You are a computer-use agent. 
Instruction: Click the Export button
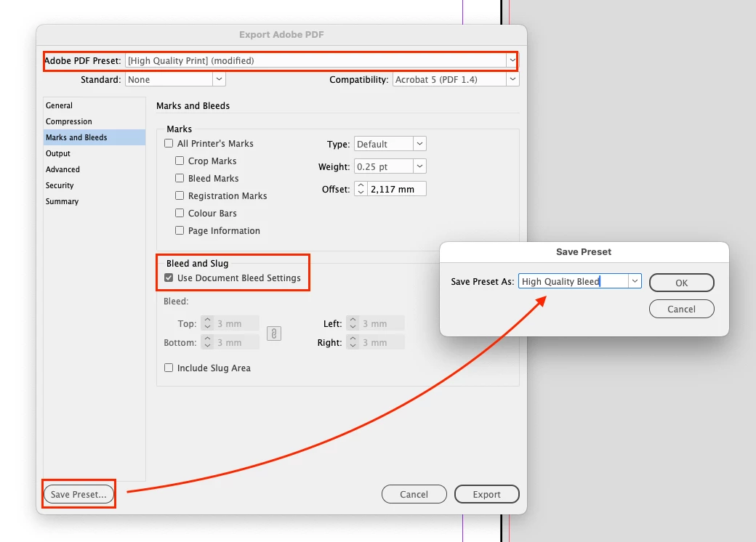click(x=486, y=494)
